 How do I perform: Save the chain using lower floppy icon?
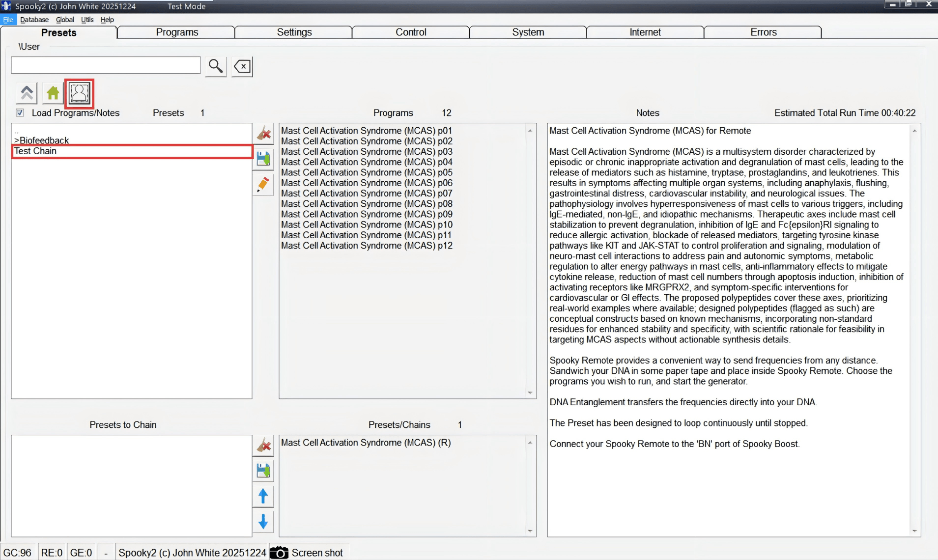pos(263,471)
